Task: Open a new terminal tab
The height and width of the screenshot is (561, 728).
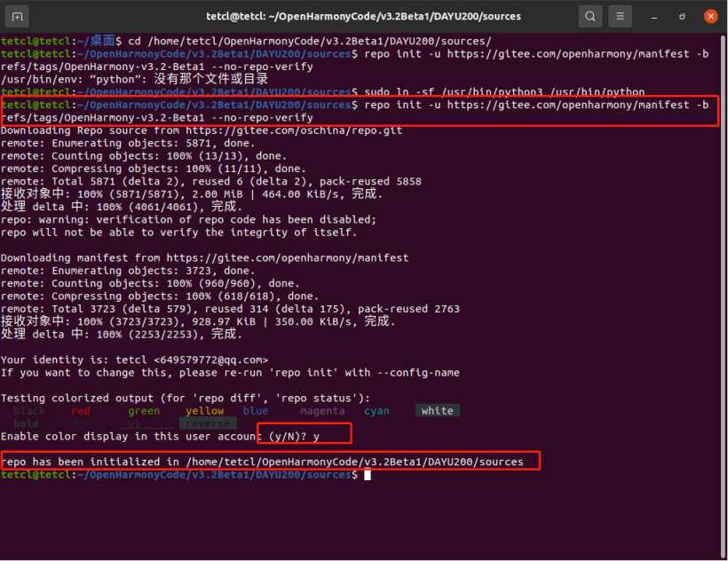Action: tap(19, 16)
